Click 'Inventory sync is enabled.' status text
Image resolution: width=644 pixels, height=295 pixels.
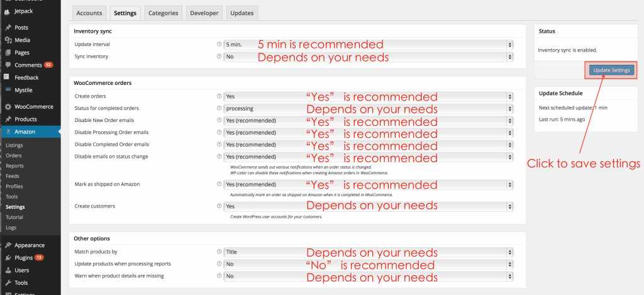(567, 50)
